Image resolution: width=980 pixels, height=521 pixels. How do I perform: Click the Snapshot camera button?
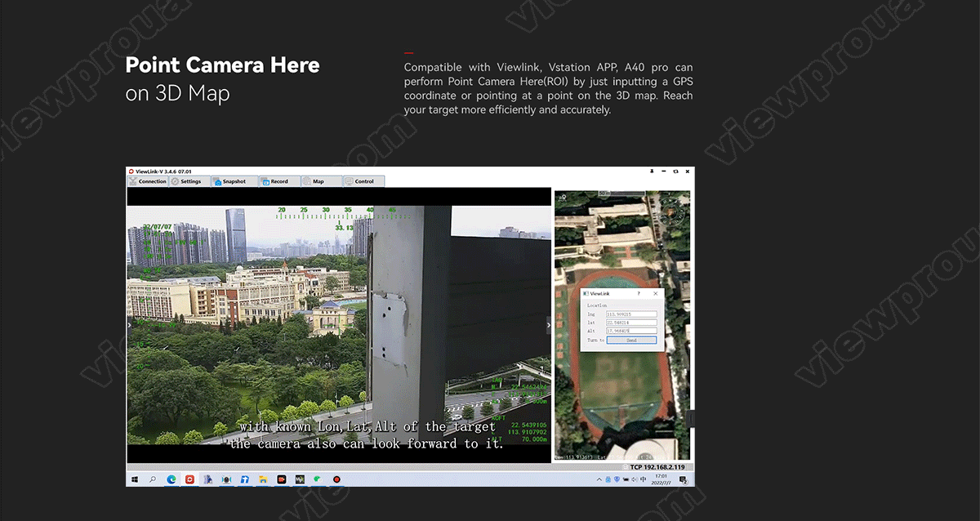pyautogui.click(x=234, y=181)
